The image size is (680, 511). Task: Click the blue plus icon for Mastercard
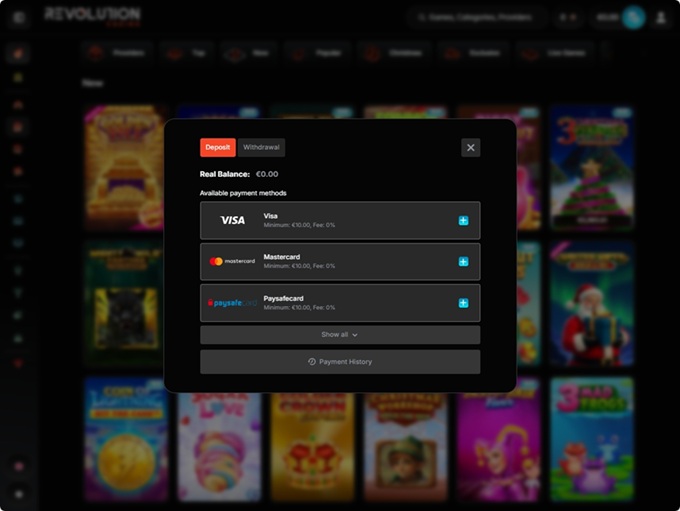[463, 261]
